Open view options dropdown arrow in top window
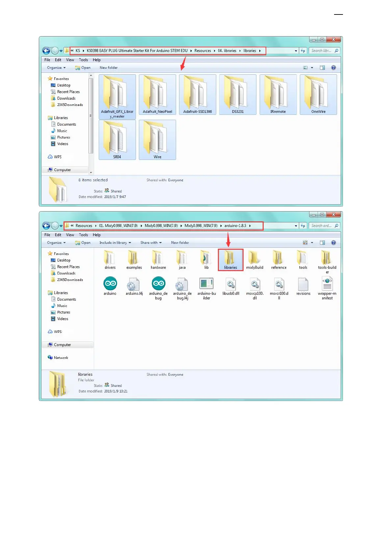The height and width of the screenshot is (554, 392). [x=312, y=68]
